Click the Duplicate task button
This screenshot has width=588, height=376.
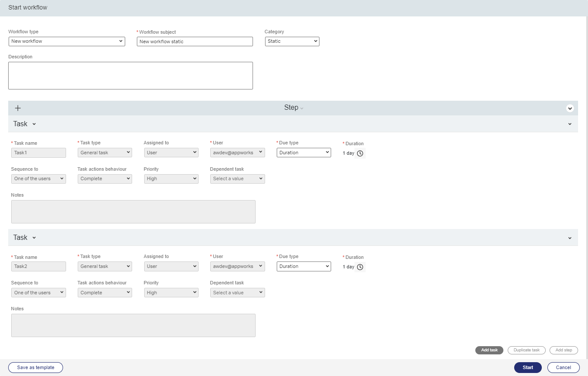click(x=526, y=350)
